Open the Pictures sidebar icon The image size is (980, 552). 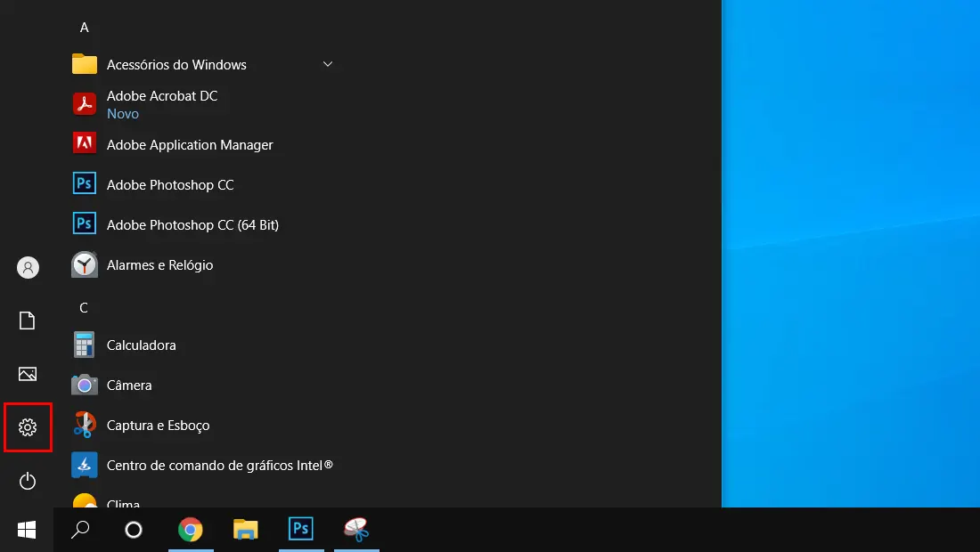[x=28, y=374]
